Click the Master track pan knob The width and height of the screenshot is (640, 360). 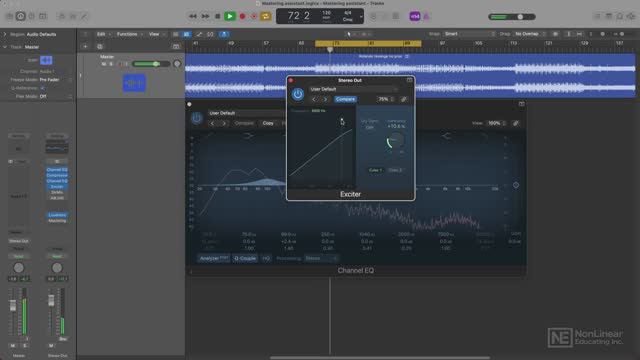pyautogui.click(x=177, y=64)
